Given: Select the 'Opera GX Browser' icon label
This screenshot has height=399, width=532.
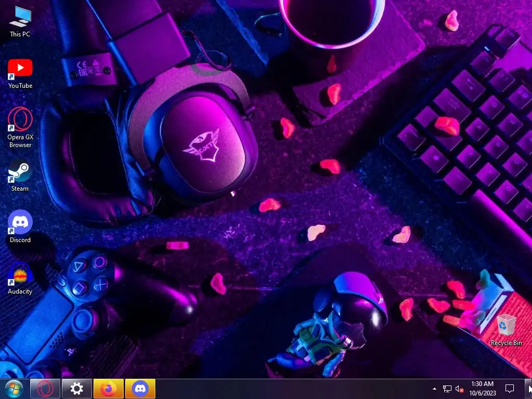Looking at the screenshot, I should (20, 141).
